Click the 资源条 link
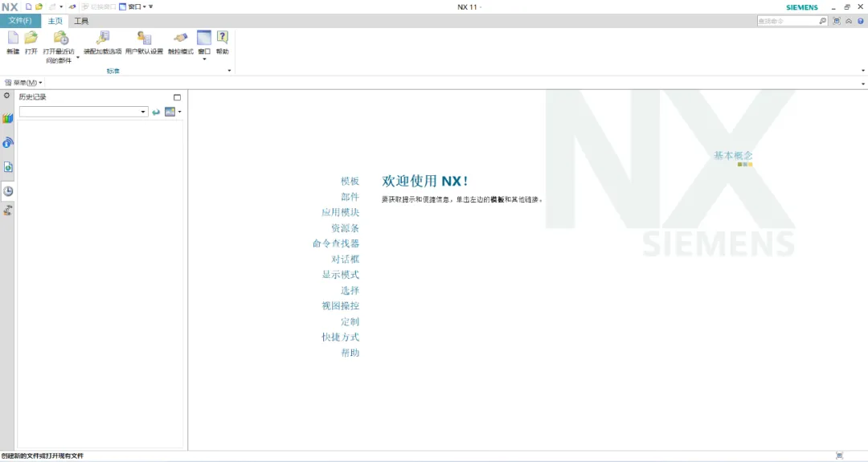The image size is (868, 462). (x=346, y=228)
